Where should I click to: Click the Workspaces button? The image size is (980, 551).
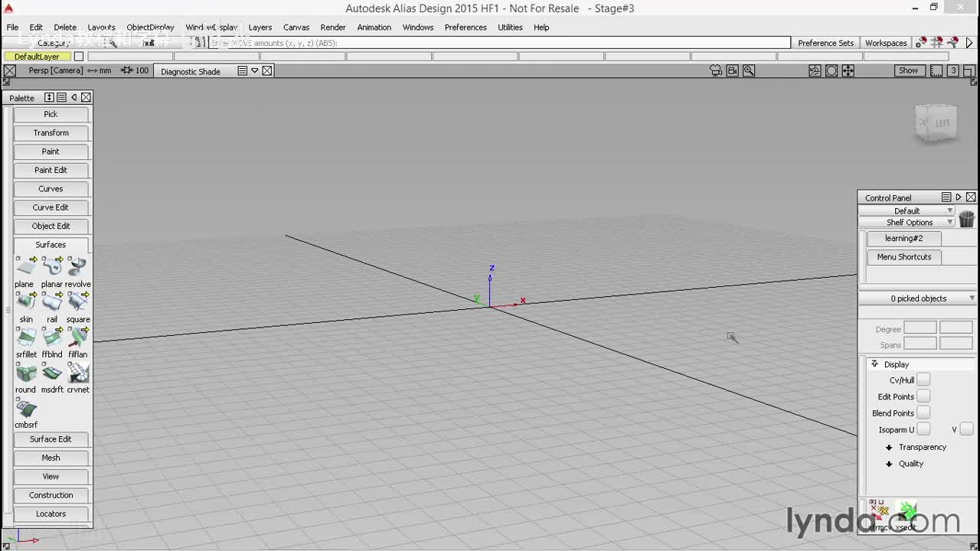pos(886,43)
